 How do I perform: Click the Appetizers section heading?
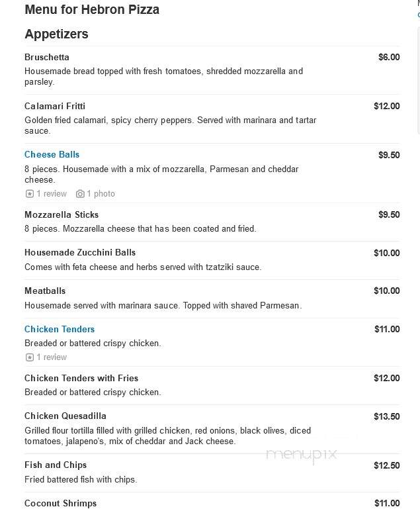click(56, 34)
